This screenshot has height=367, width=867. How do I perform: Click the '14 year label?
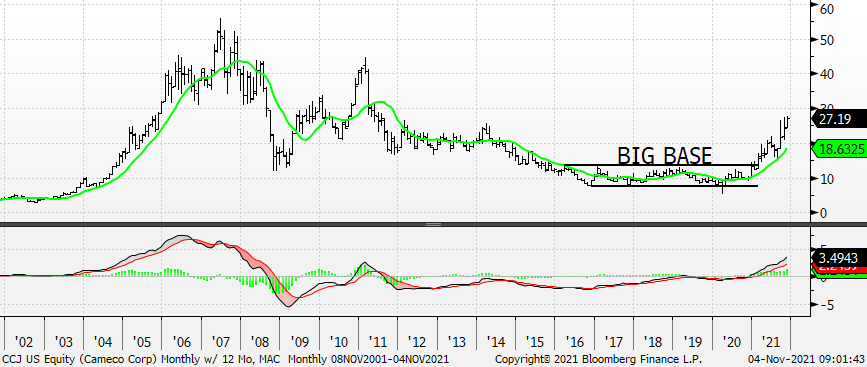point(495,341)
